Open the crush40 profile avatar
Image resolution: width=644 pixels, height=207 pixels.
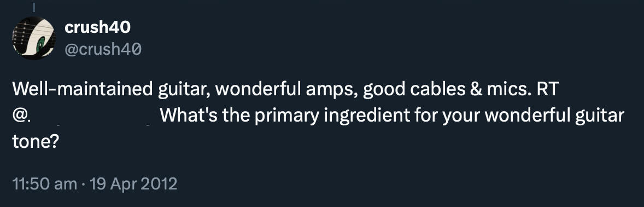(34, 38)
